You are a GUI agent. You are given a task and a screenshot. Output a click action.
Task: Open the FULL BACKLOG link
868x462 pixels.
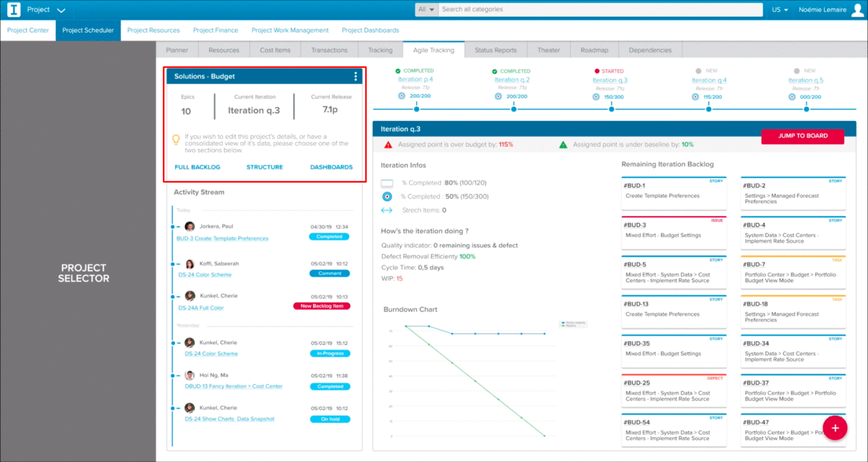198,167
